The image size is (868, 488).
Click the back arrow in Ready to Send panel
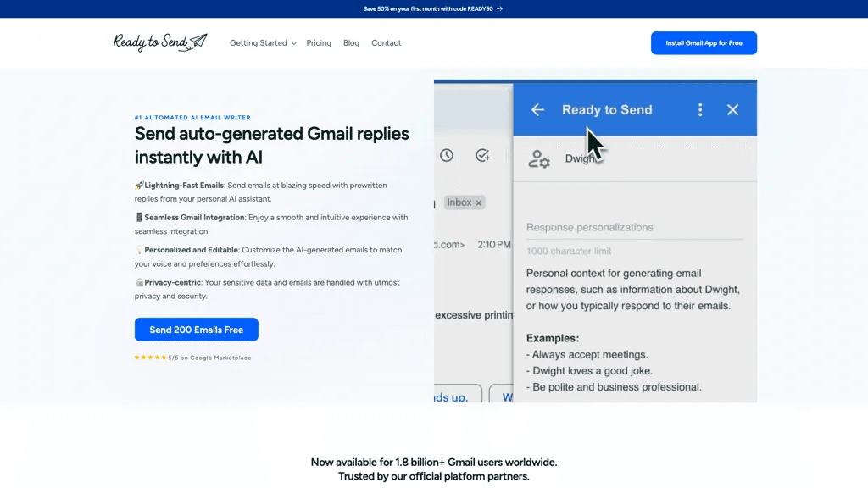(537, 109)
